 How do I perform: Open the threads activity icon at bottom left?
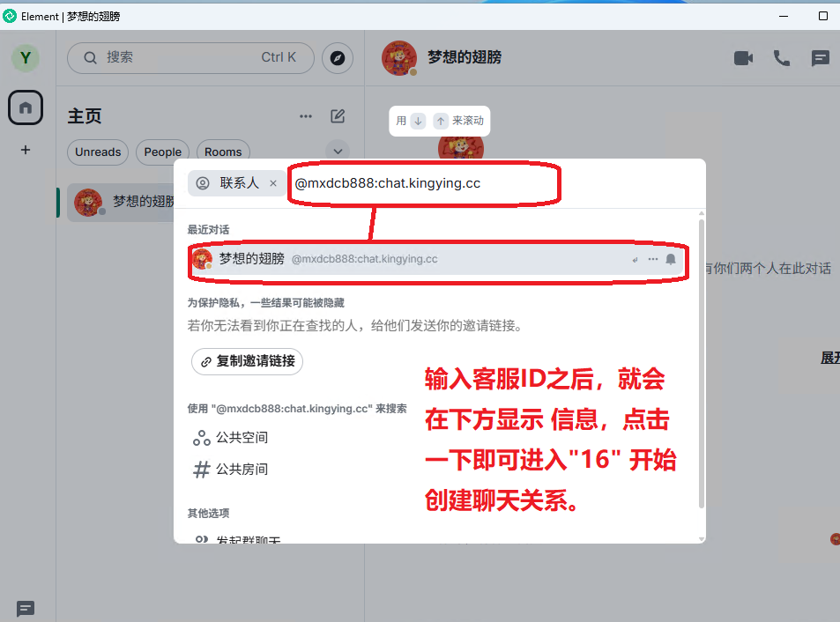coord(26,609)
